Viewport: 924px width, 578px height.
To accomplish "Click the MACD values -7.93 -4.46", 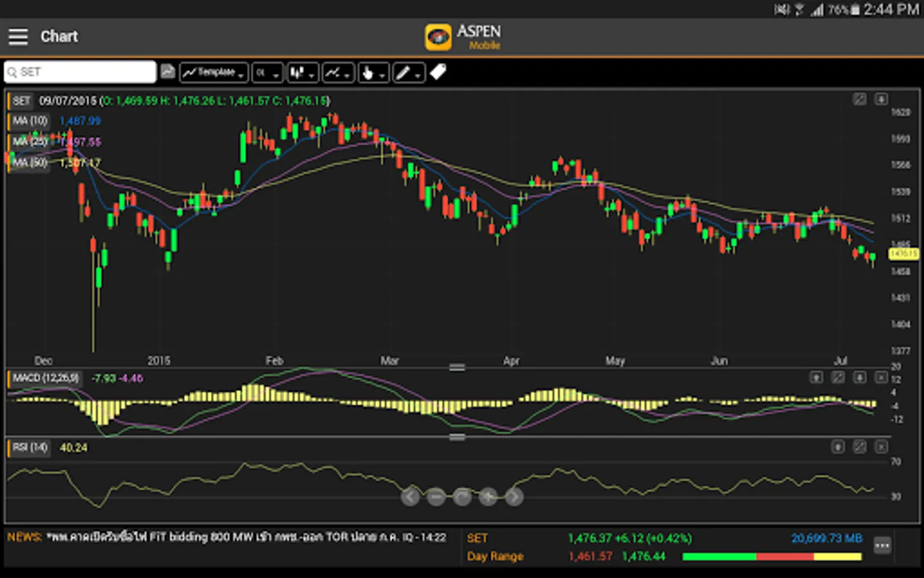I will click(x=117, y=378).
